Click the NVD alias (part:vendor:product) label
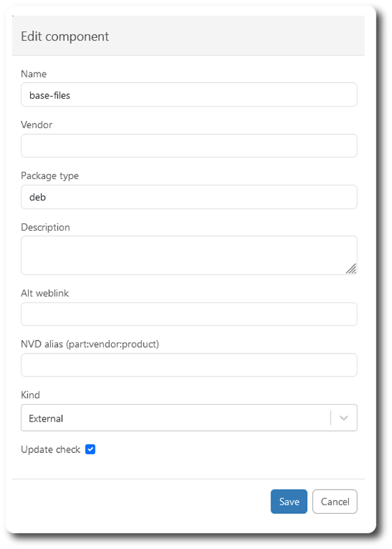This screenshot has height=549, width=392. pyautogui.click(x=90, y=344)
